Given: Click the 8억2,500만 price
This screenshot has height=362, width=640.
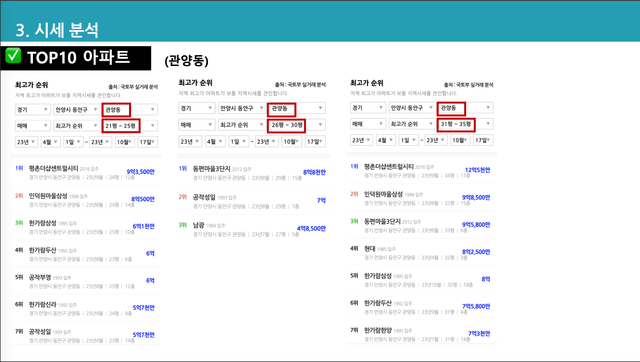Looking at the screenshot, I should (x=476, y=252).
